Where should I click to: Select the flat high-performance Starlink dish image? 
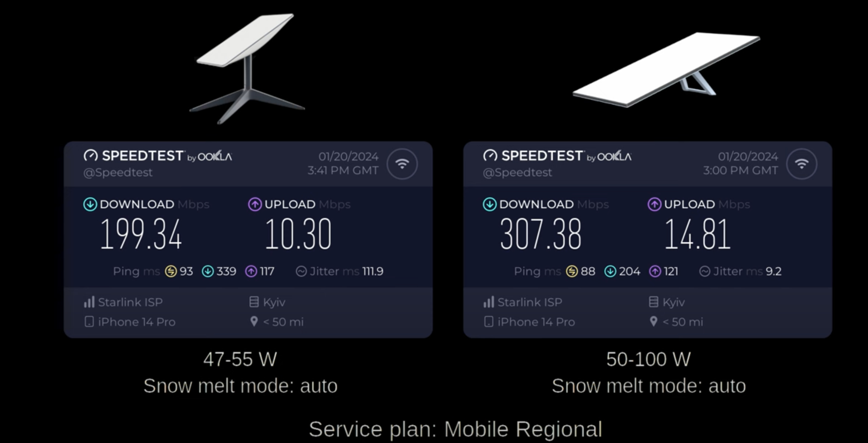(666, 70)
